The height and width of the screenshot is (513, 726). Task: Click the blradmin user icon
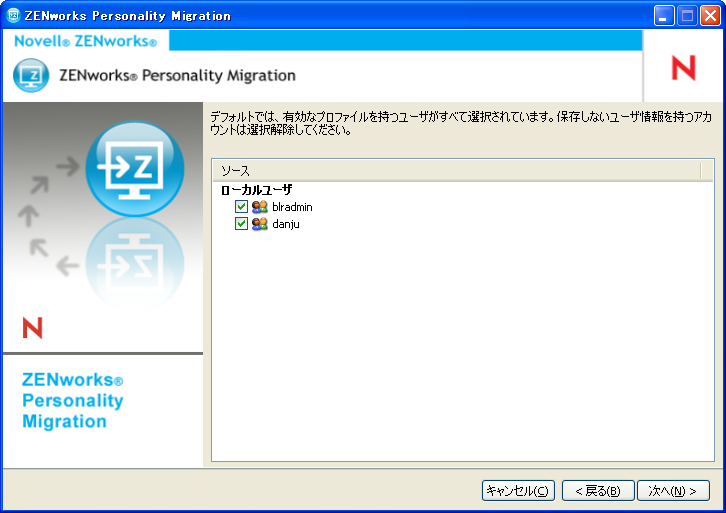pos(260,206)
